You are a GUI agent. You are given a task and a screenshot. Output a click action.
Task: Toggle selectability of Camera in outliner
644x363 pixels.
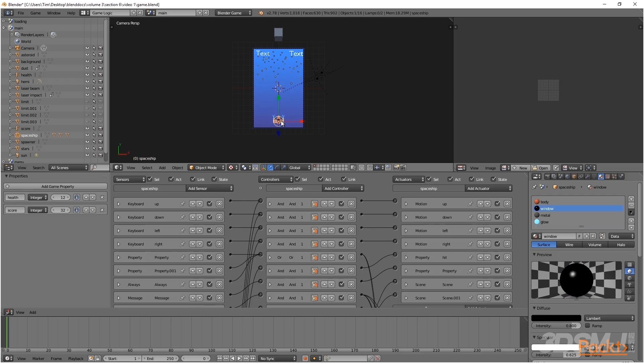coord(94,48)
